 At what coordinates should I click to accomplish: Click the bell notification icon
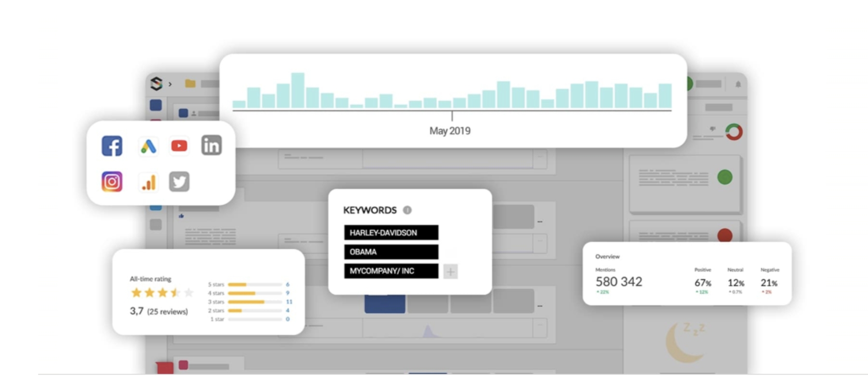[x=738, y=84]
